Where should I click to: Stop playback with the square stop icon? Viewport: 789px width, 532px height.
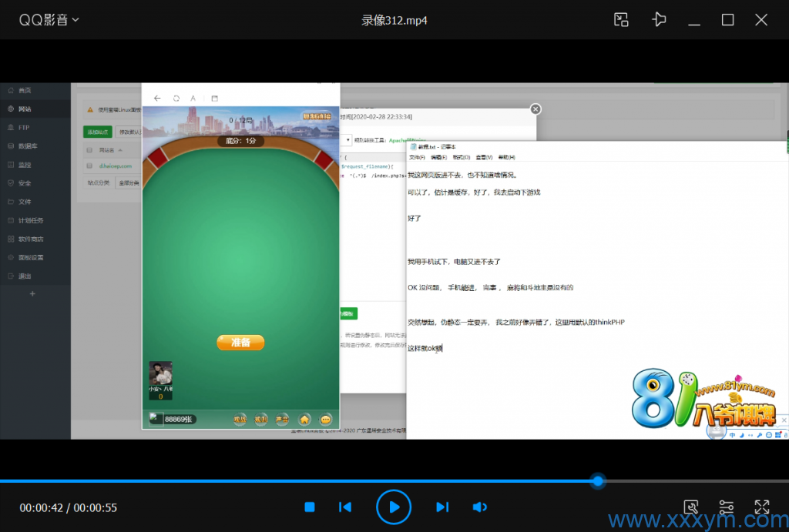coord(310,507)
